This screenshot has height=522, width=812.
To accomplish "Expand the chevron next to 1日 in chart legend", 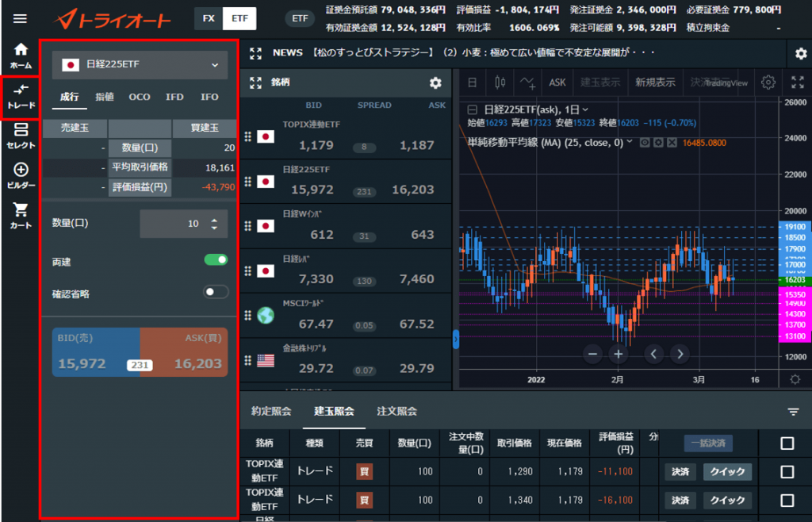I will pyautogui.click(x=585, y=109).
